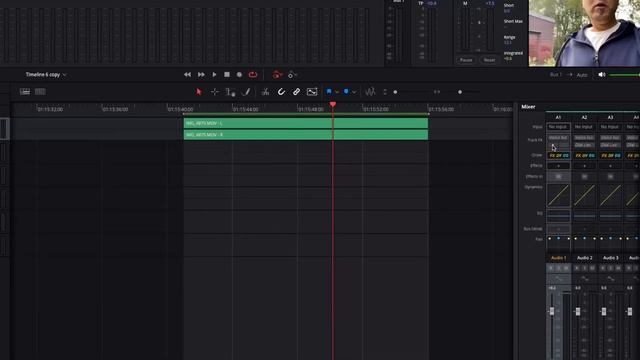
Task: Open the A3 Input No Input dropdown
Action: (x=610, y=127)
